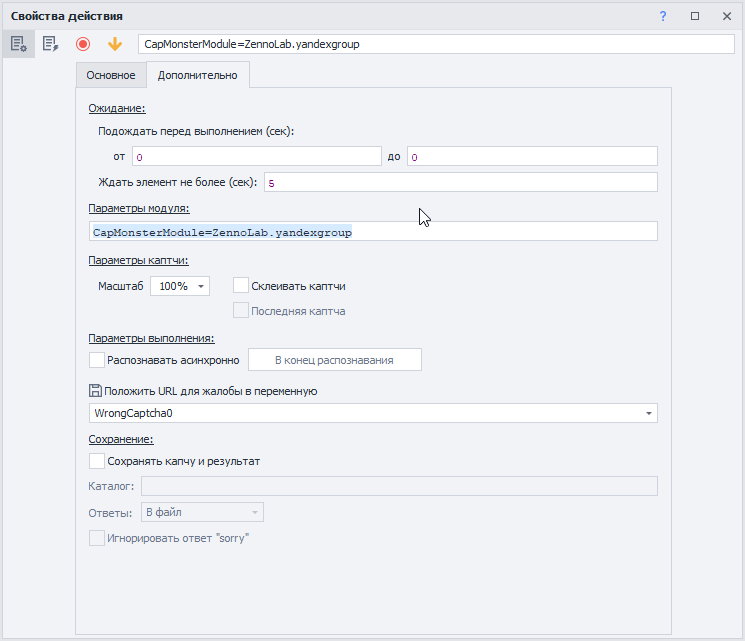745x641 pixels.
Task: Click the save icon beside 'Положить URL'
Action: (x=96, y=391)
